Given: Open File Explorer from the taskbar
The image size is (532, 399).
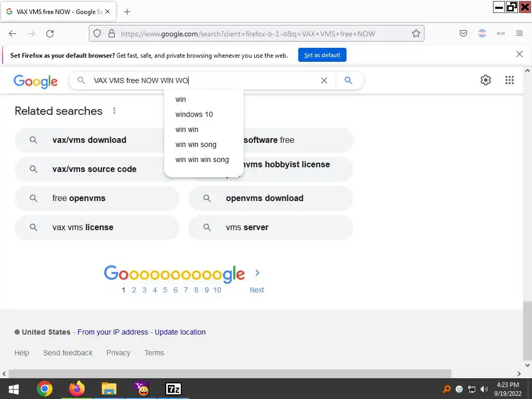Looking at the screenshot, I should coord(109,389).
